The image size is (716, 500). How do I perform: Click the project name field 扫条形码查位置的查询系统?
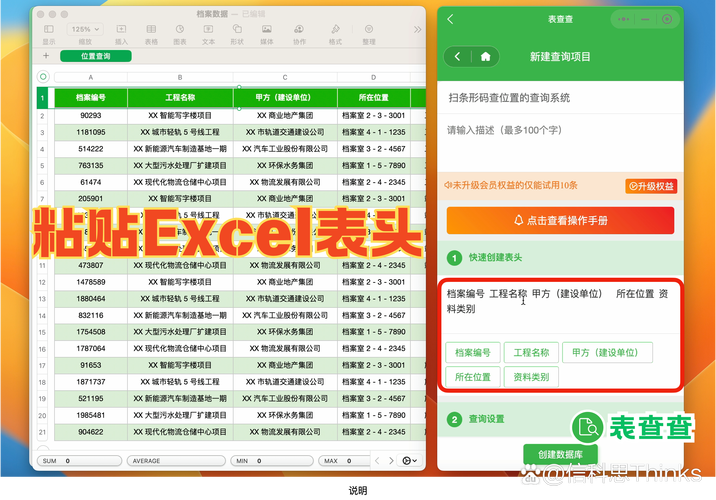tap(560, 98)
